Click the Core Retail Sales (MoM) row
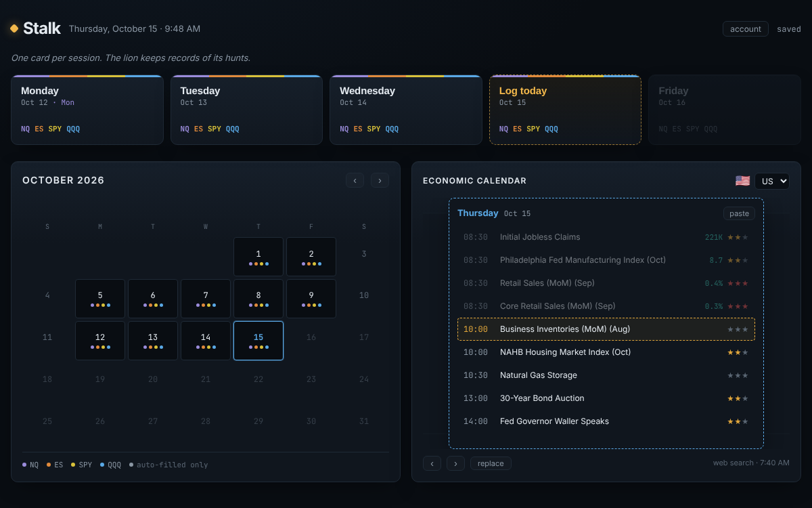The width and height of the screenshot is (812, 508). [x=606, y=306]
